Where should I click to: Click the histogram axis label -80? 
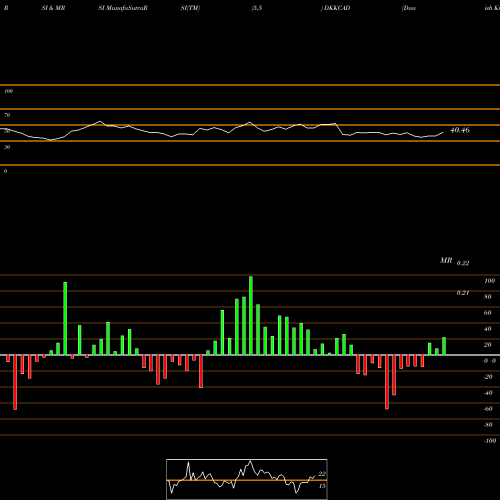[488, 425]
